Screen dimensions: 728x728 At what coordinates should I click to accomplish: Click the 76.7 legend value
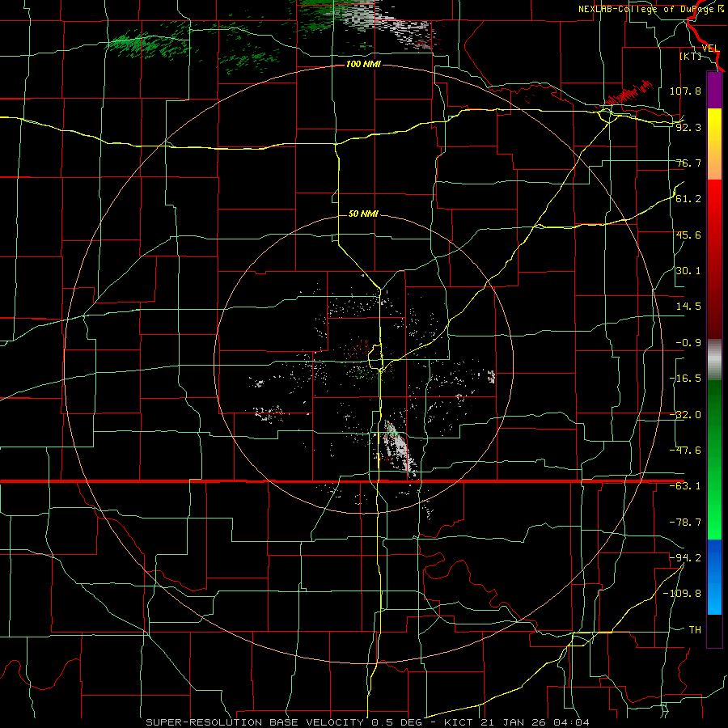tap(688, 163)
